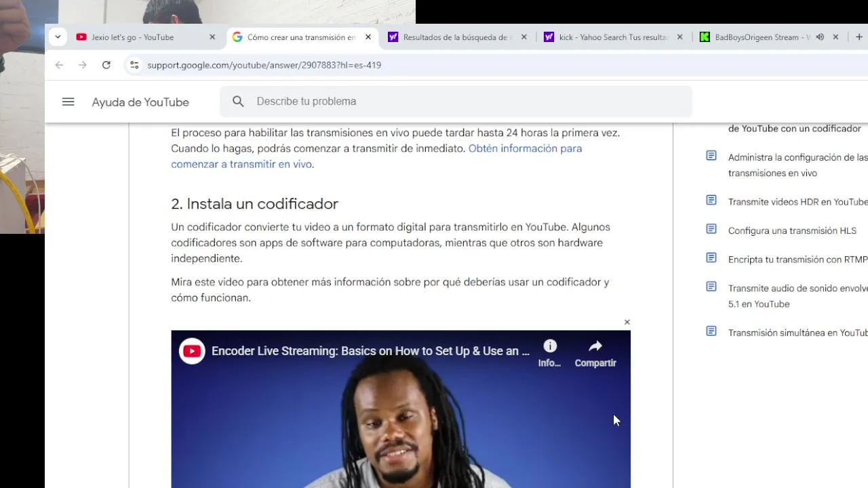
Task: Close the Cómo crear una transmisión tab
Action: point(368,37)
